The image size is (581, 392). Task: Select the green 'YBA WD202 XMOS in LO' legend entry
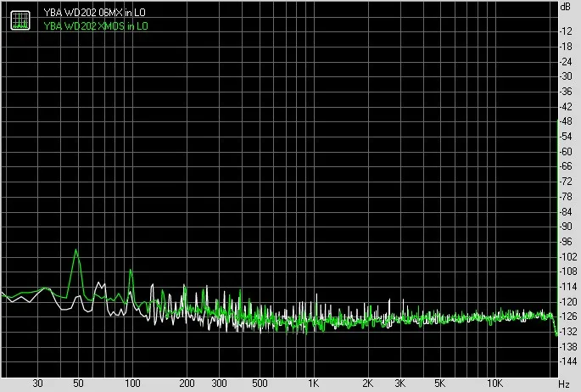(x=96, y=26)
